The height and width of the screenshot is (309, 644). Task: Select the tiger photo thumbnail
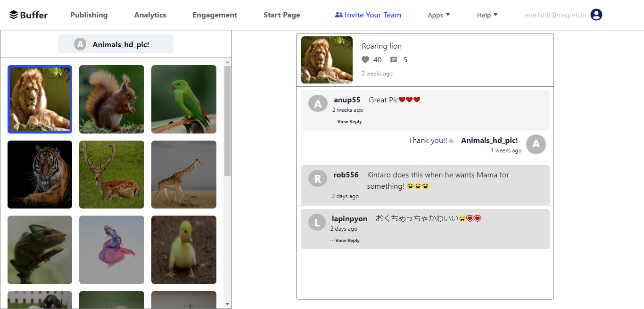40,175
